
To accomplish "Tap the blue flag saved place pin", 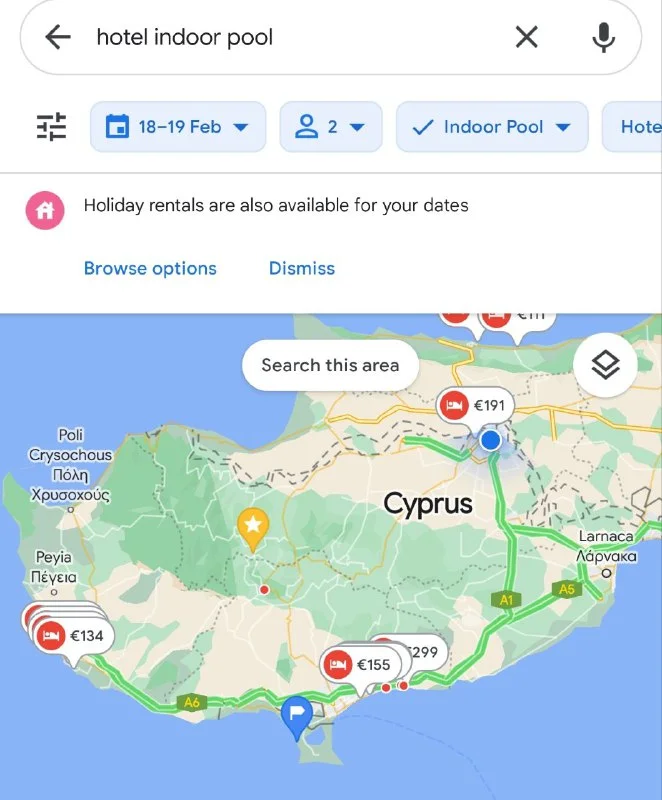I will point(297,717).
